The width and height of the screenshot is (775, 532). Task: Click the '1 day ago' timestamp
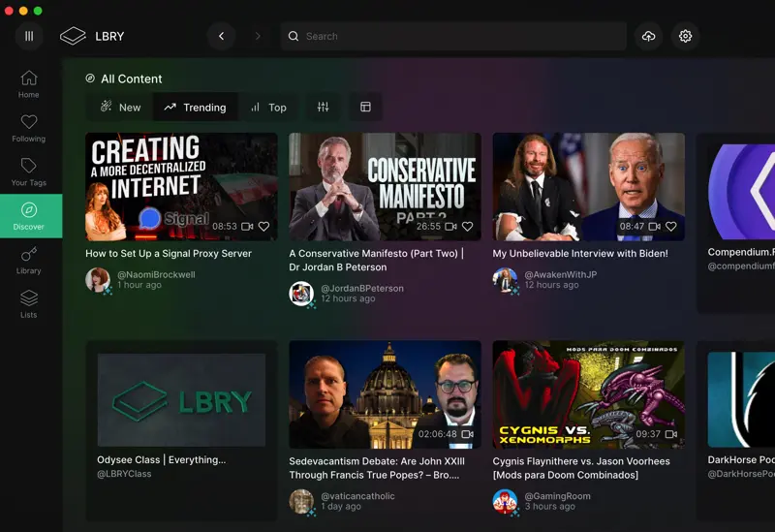[x=341, y=506]
